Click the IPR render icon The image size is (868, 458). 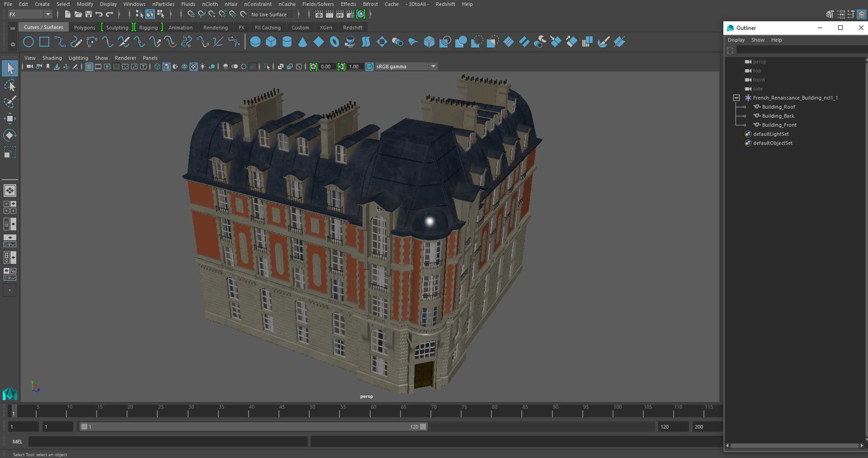coord(340,14)
